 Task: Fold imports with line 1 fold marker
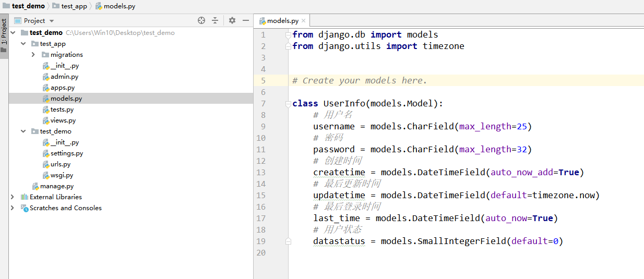click(288, 35)
